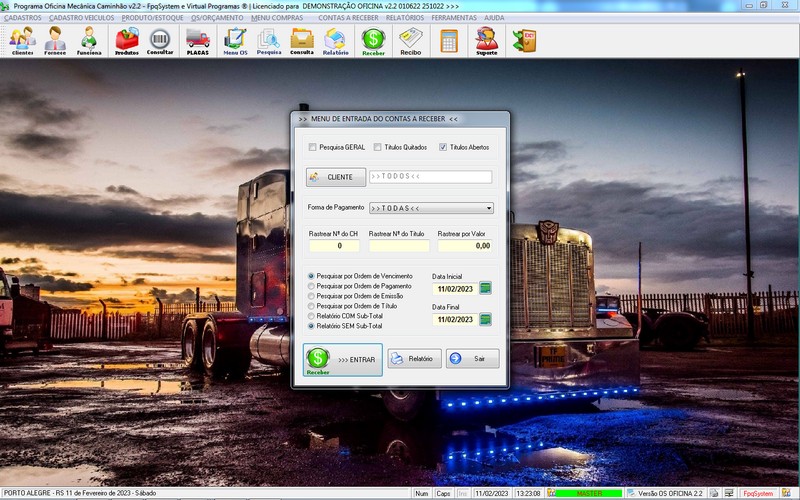The height and width of the screenshot is (500, 800).
Task: Click the Sair button
Action: pyautogui.click(x=472, y=359)
